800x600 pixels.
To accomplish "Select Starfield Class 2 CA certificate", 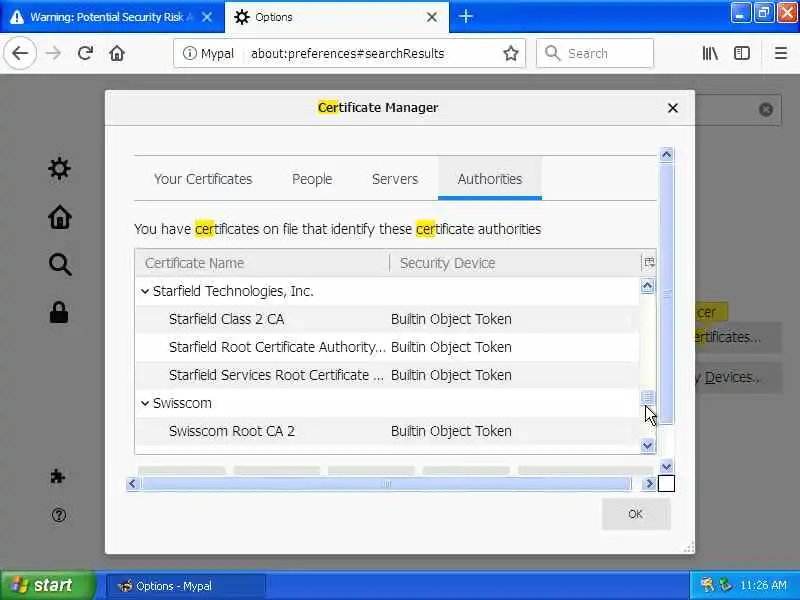I will pyautogui.click(x=387, y=319).
